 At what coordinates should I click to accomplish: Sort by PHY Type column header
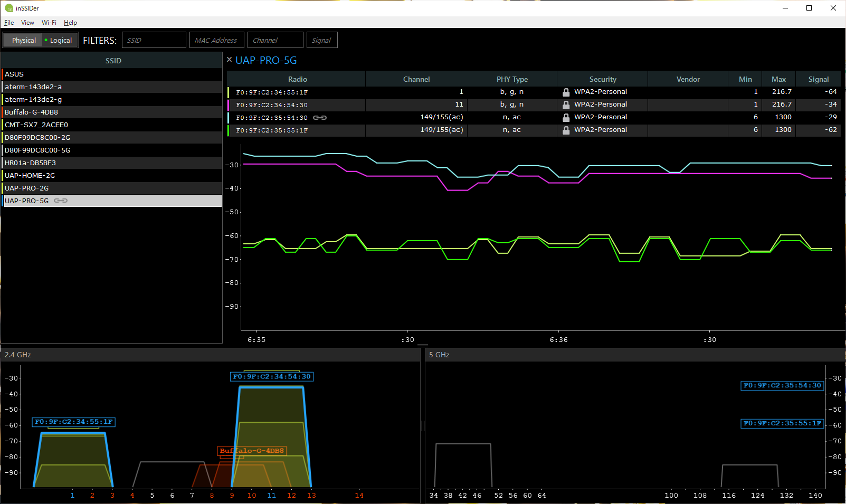512,79
